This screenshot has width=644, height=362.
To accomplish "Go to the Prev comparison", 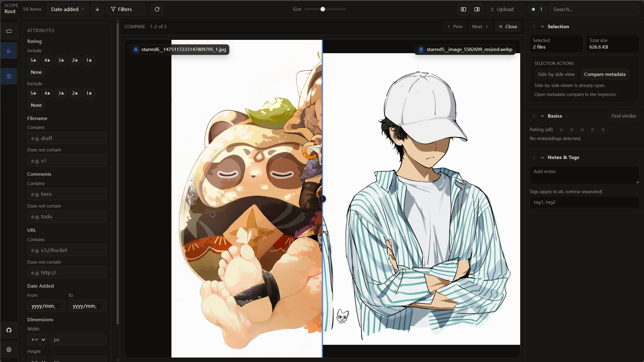I will tap(455, 27).
